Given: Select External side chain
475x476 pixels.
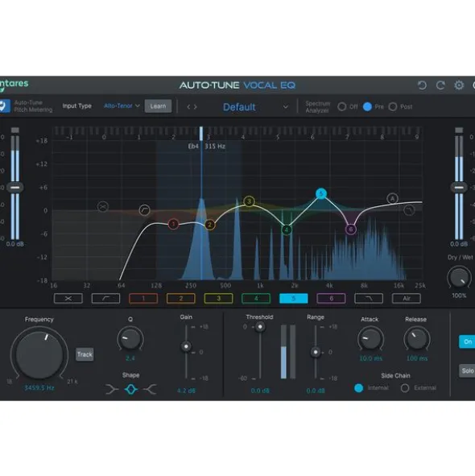Looking at the screenshot, I should 405,388.
